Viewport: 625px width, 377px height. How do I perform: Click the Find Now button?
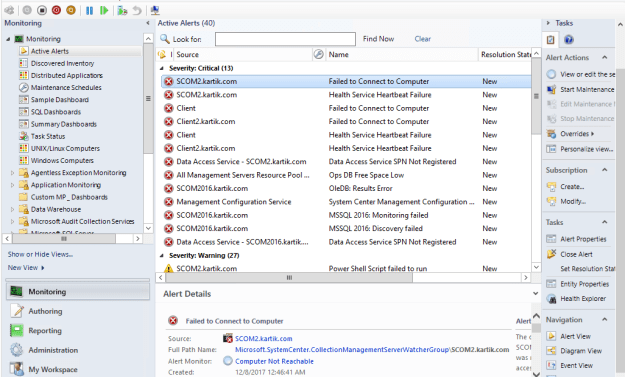(x=378, y=39)
